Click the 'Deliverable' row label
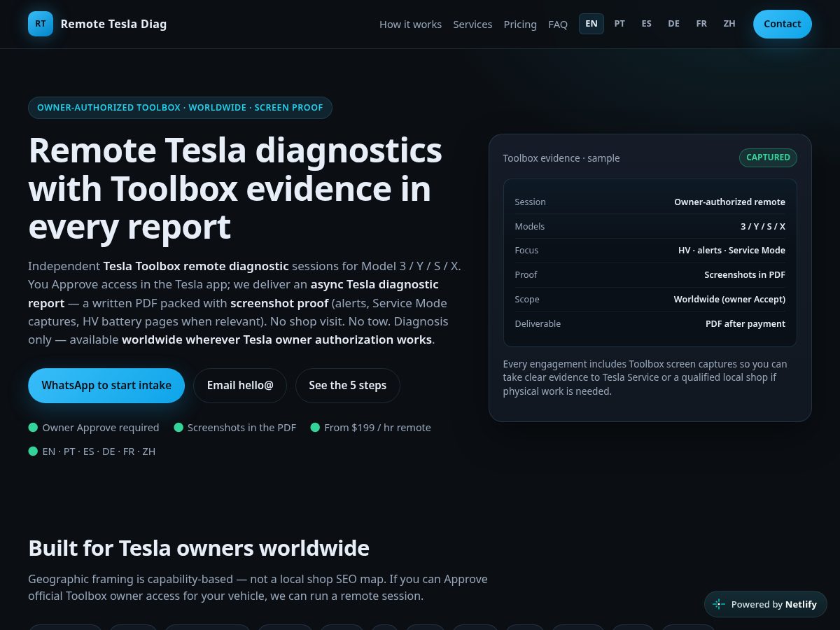The height and width of the screenshot is (630, 840). tap(538, 323)
